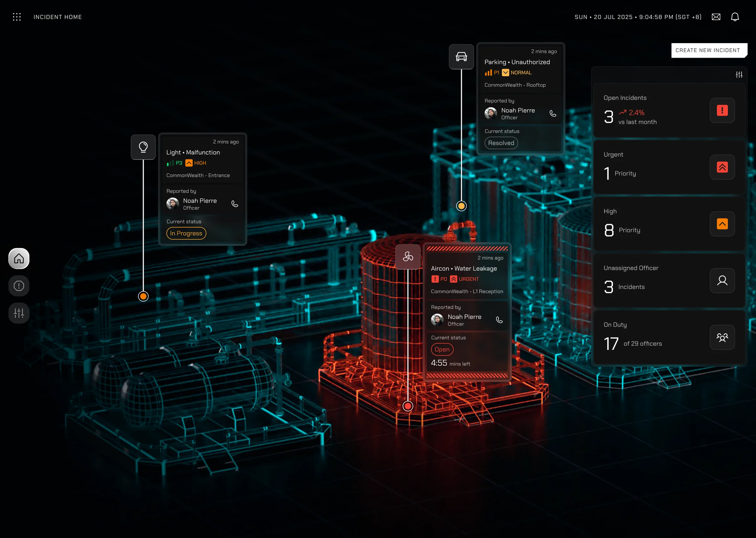Click the 4:55 mins left countdown
Image resolution: width=756 pixels, height=538 pixels.
click(450, 363)
